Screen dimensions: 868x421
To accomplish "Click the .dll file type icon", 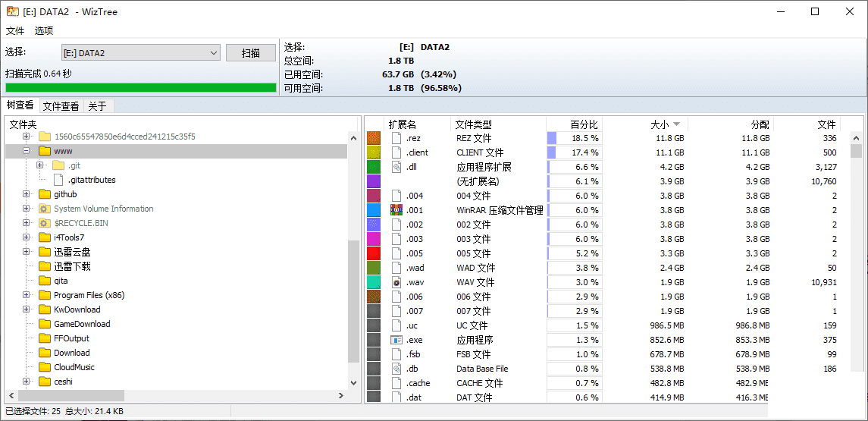I will coord(396,167).
